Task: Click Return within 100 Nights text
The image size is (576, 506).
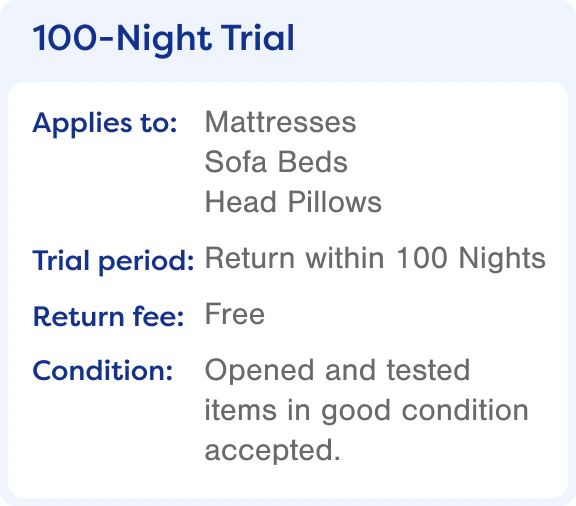Action: [x=375, y=259]
